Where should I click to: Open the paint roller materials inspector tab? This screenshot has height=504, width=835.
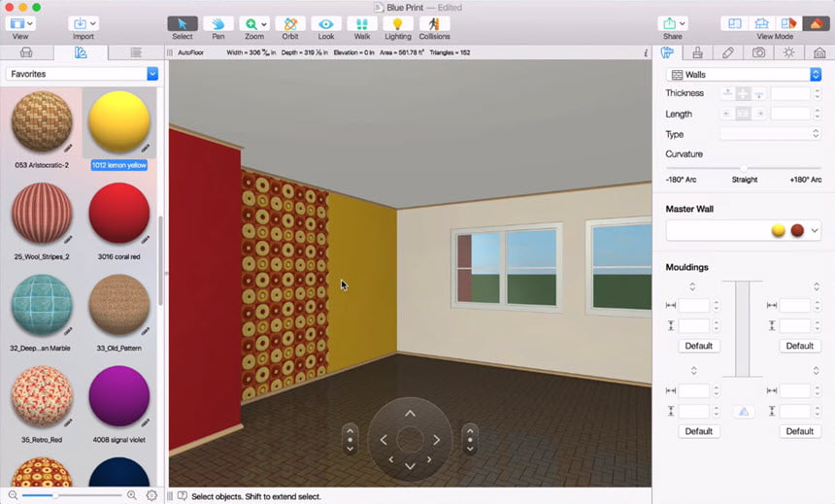click(x=667, y=52)
